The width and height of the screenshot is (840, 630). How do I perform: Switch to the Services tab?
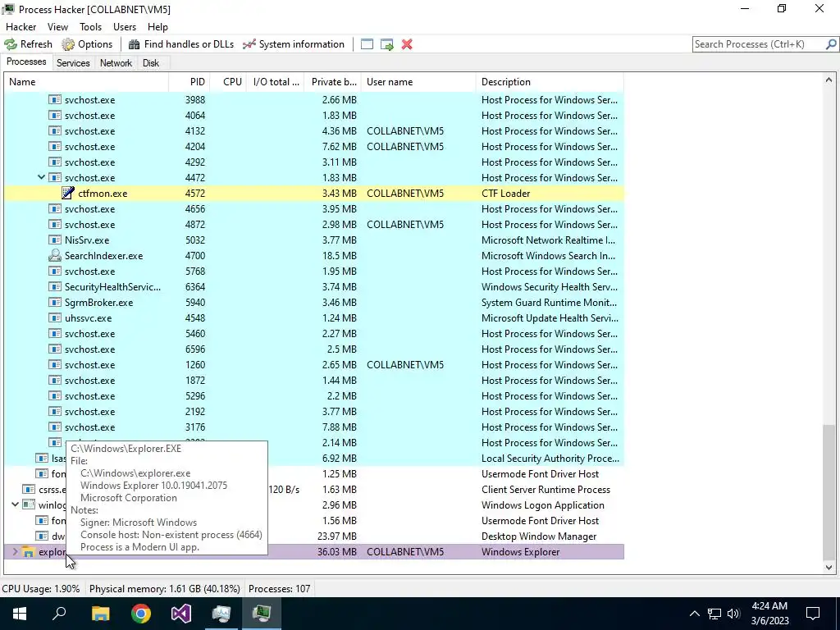73,63
